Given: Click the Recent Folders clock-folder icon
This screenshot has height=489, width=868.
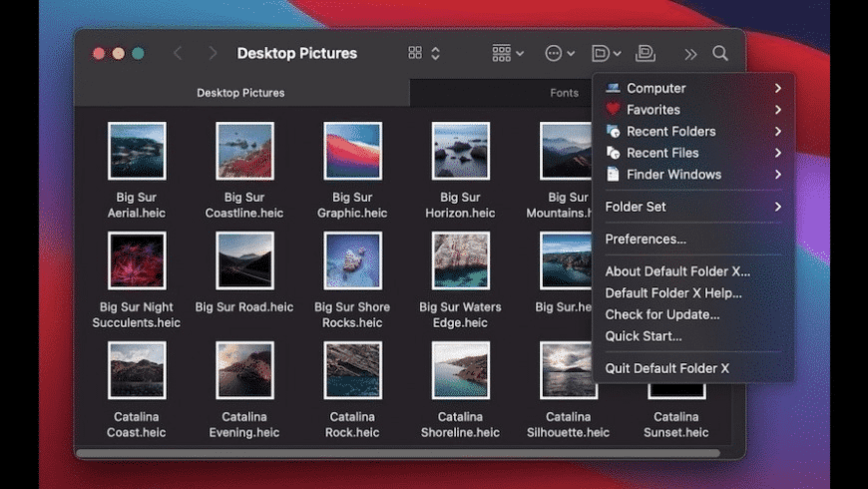Looking at the screenshot, I should click(x=613, y=132).
